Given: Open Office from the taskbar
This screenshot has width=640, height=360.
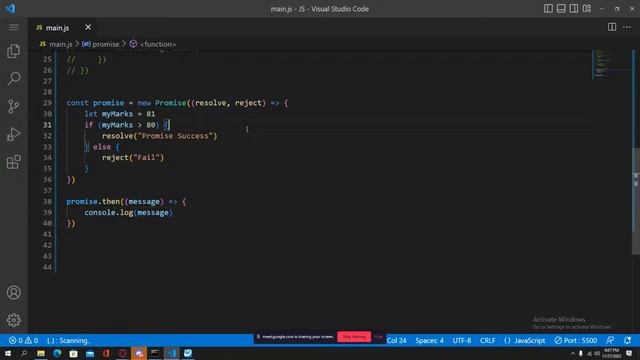Looking at the screenshot, I should [106, 353].
